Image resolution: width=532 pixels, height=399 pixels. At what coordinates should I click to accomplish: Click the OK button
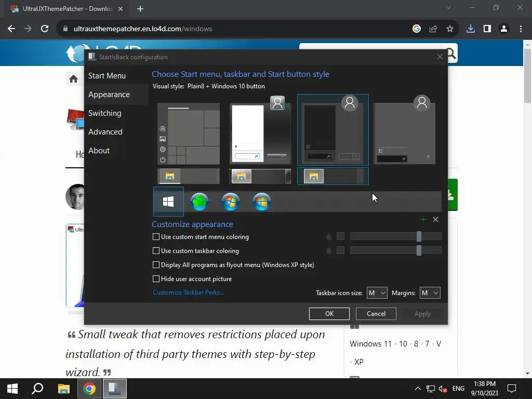tap(329, 314)
